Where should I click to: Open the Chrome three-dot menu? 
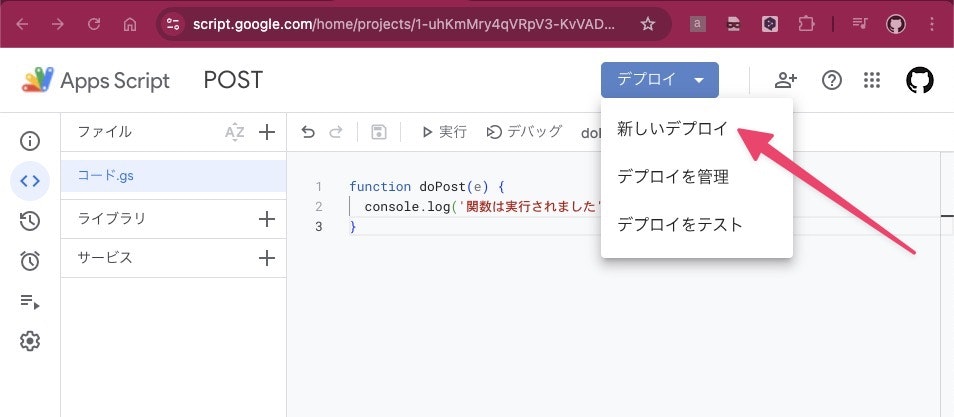(932, 24)
